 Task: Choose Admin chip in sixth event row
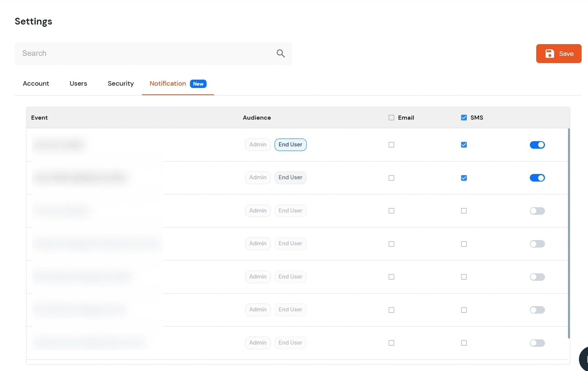258,309
